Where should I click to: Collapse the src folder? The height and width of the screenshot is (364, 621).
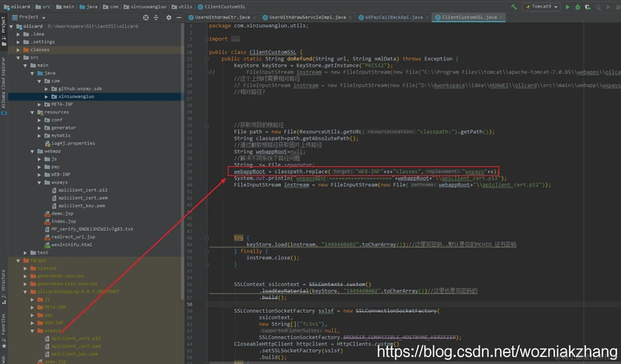coord(18,58)
